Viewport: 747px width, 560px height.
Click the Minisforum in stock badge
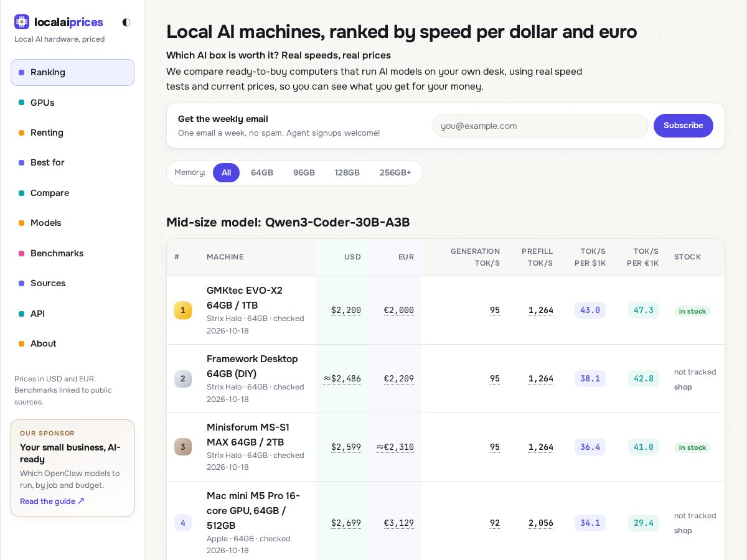click(692, 447)
